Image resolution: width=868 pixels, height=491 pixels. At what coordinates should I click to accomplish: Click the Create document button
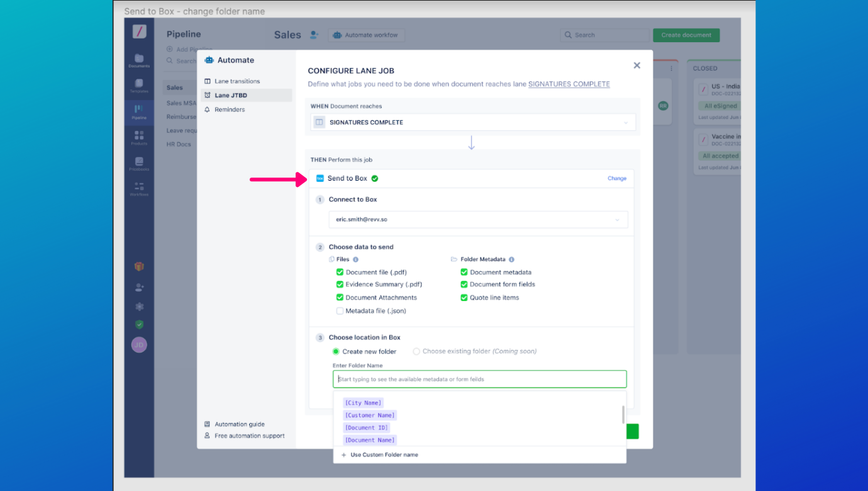tap(686, 35)
